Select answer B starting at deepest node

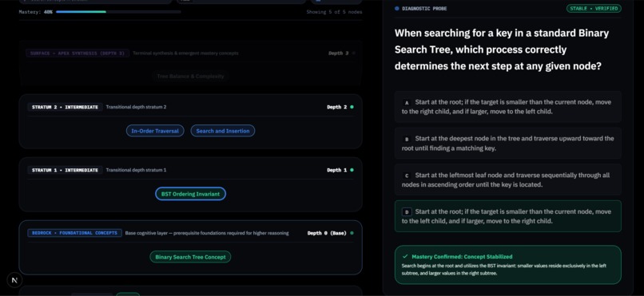508,143
